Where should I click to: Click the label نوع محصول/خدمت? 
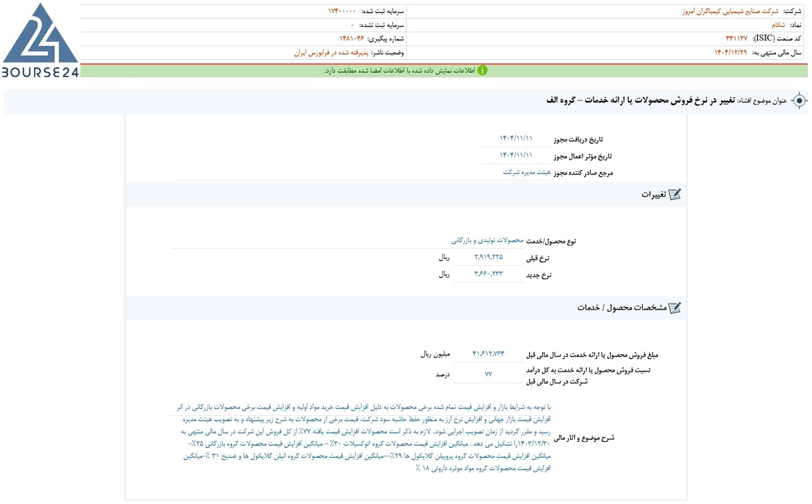tap(551, 241)
